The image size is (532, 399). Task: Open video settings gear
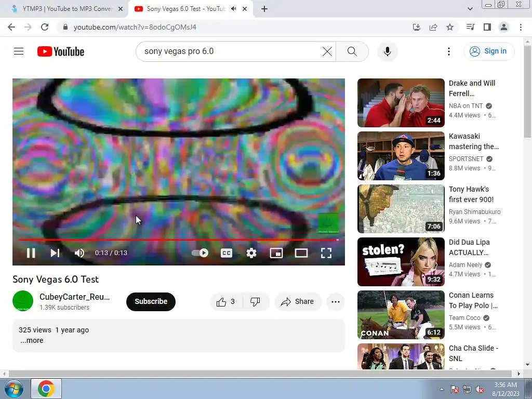tap(251, 253)
